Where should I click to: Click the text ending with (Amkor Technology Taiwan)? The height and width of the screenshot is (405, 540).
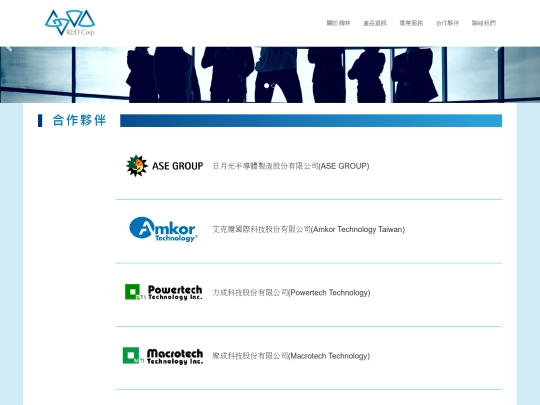point(309,229)
